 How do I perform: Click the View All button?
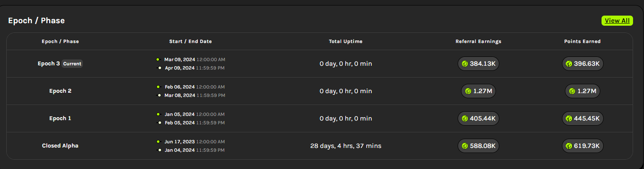click(617, 21)
